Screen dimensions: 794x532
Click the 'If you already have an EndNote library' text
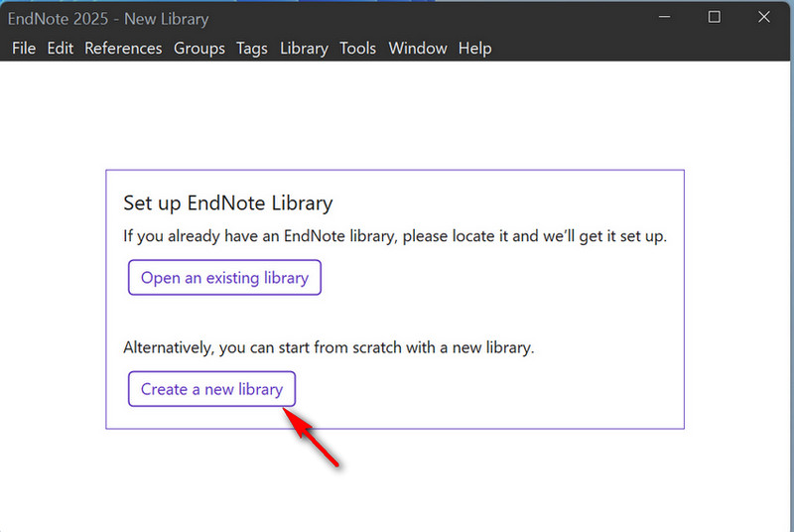point(395,237)
